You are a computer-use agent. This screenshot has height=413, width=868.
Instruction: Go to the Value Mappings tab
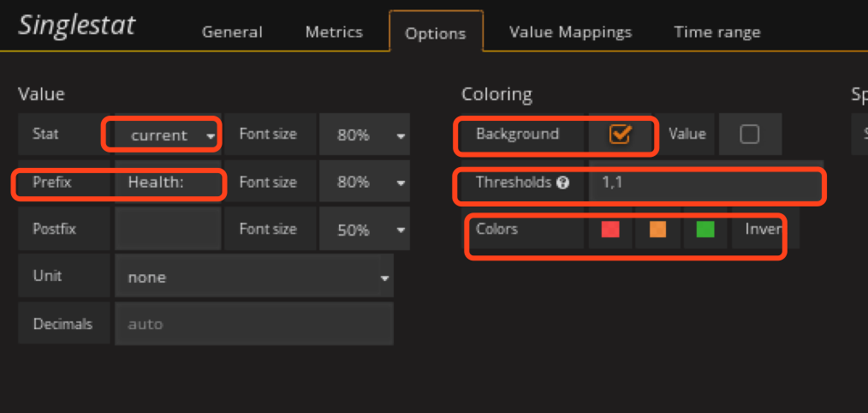coord(570,33)
